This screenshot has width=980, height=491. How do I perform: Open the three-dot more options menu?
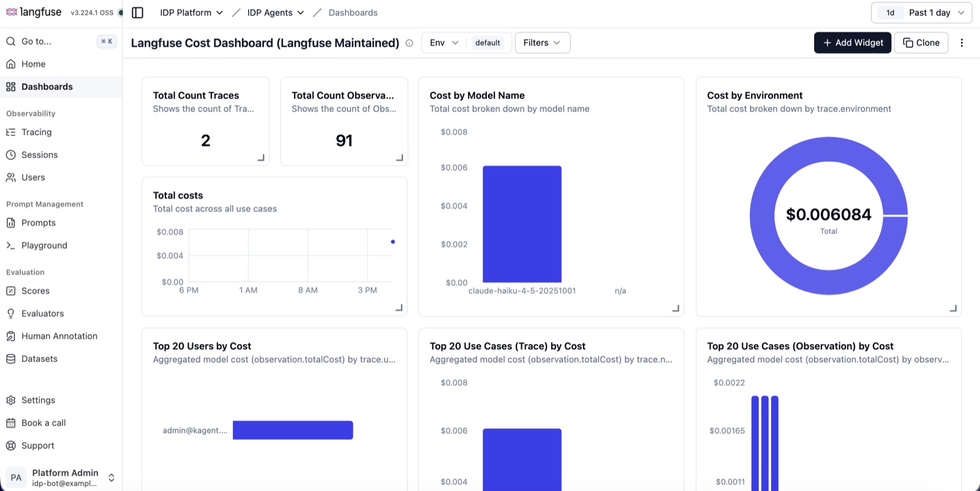[x=962, y=43]
